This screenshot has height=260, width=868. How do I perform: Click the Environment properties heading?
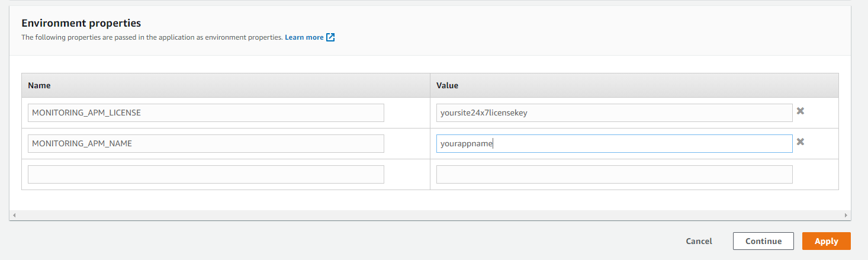(x=81, y=24)
